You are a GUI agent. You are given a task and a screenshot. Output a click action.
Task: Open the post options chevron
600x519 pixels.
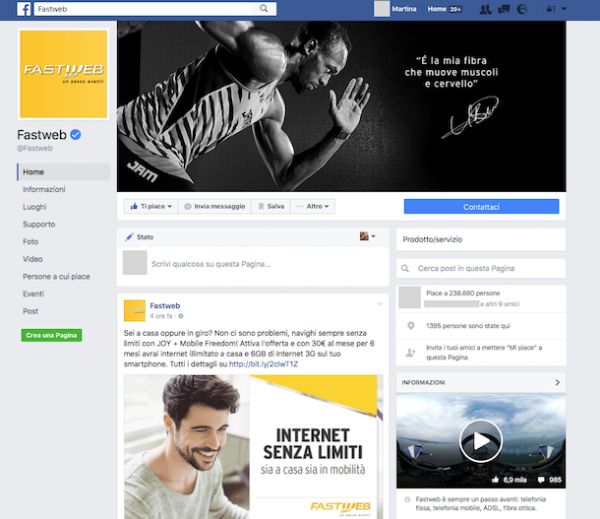[380, 304]
